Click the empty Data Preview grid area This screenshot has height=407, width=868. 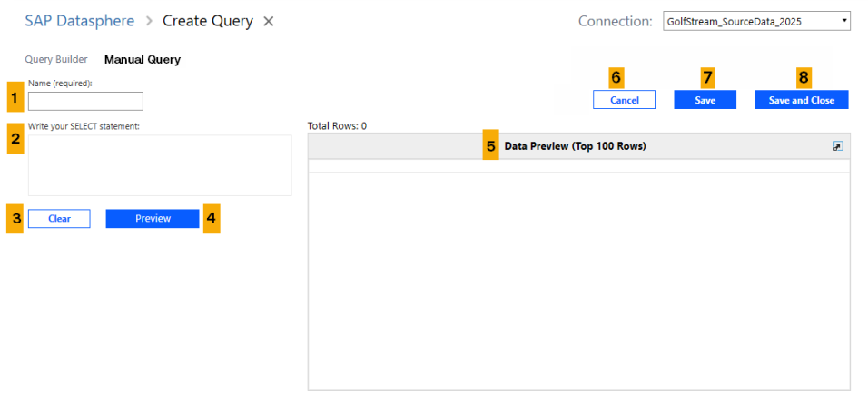tap(578, 280)
